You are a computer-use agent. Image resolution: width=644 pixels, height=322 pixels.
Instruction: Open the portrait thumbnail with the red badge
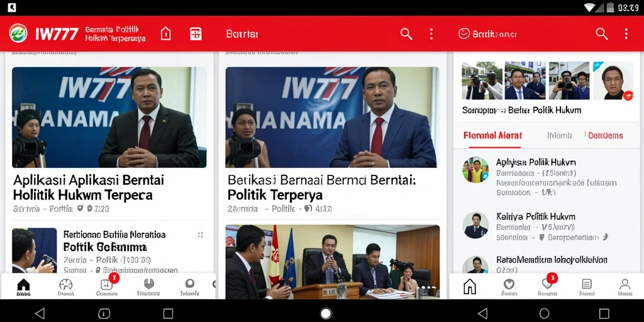[613, 80]
